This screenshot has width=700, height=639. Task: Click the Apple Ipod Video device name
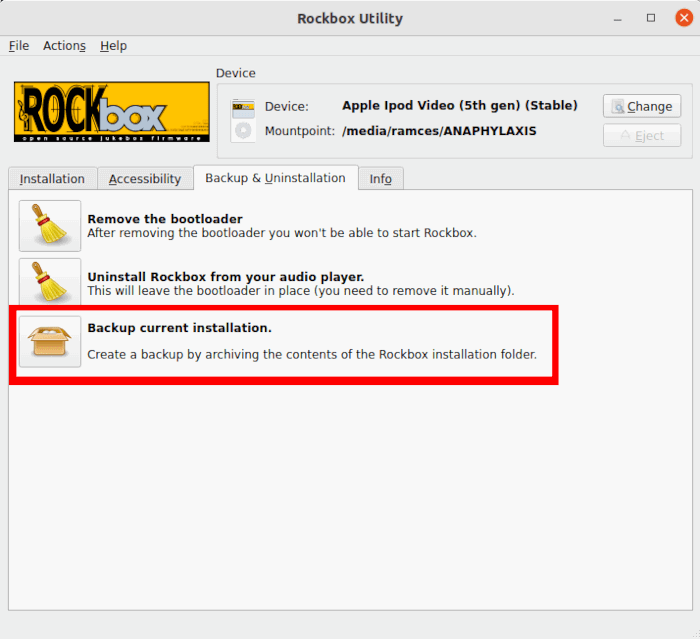tap(460, 105)
